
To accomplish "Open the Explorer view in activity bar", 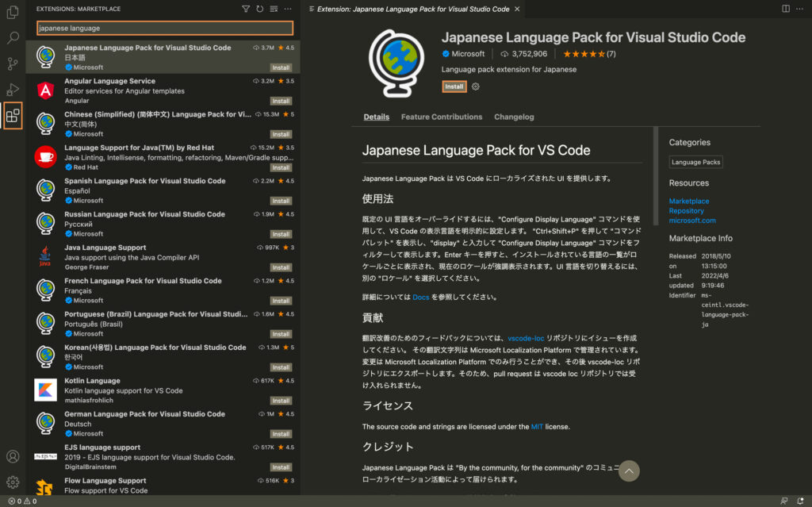I will (x=13, y=11).
